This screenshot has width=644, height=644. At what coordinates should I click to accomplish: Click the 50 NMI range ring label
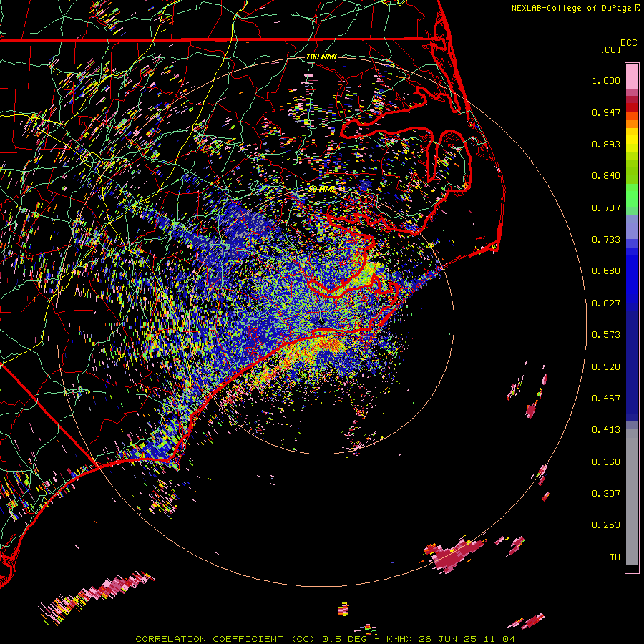[x=321, y=190]
